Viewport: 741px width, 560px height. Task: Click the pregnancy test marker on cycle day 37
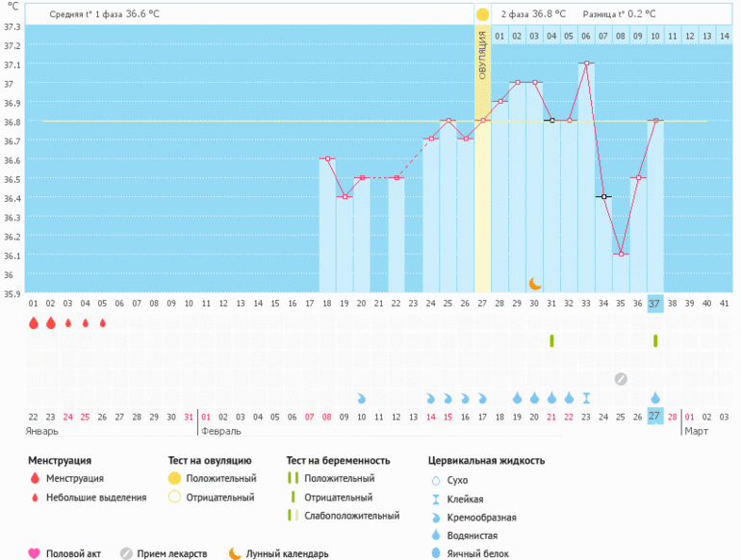(655, 341)
